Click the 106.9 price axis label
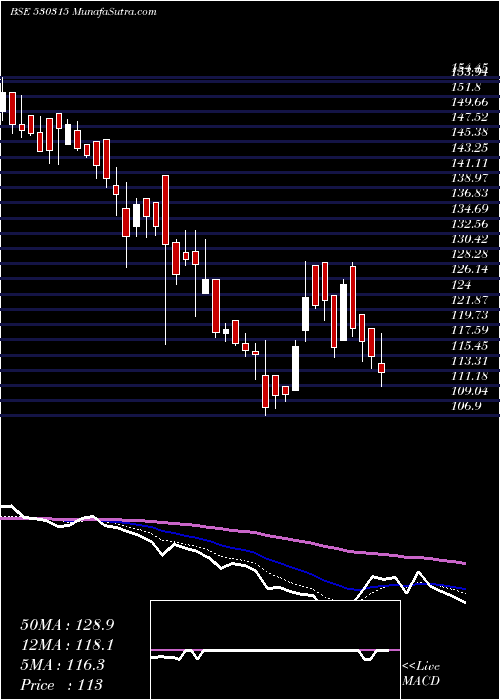This screenshot has width=500, height=700. click(x=467, y=406)
